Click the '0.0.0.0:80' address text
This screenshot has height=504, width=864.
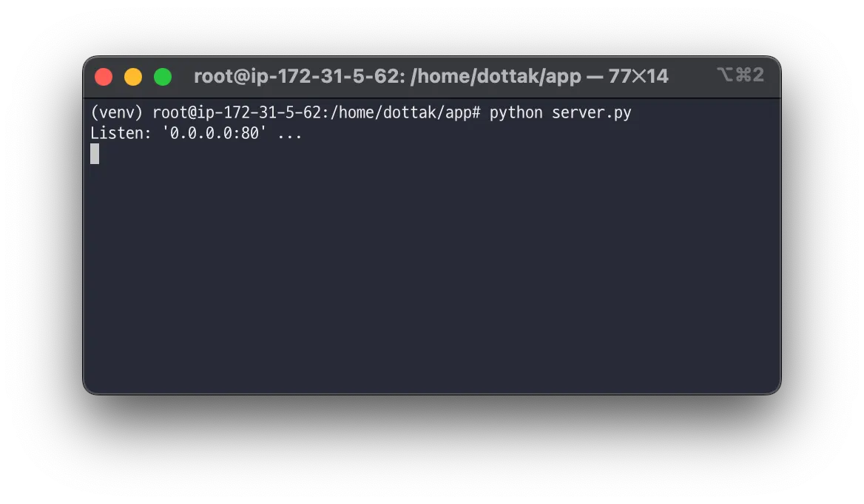(x=215, y=133)
